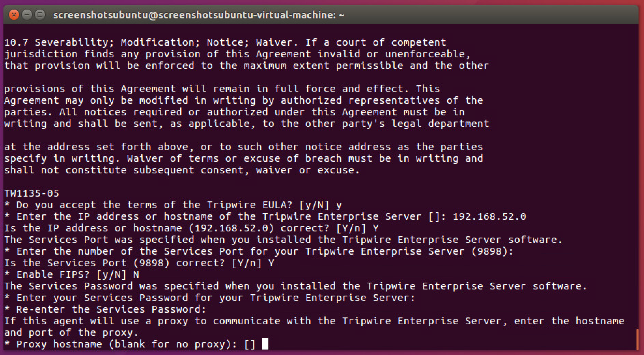Click the Services Port (9898) correct confirmation line

(139, 263)
